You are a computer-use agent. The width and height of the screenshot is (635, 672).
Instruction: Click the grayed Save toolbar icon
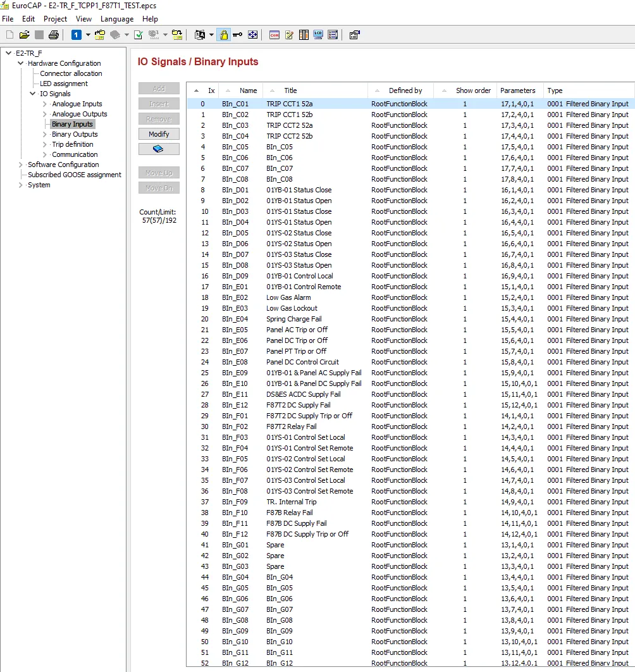39,35
